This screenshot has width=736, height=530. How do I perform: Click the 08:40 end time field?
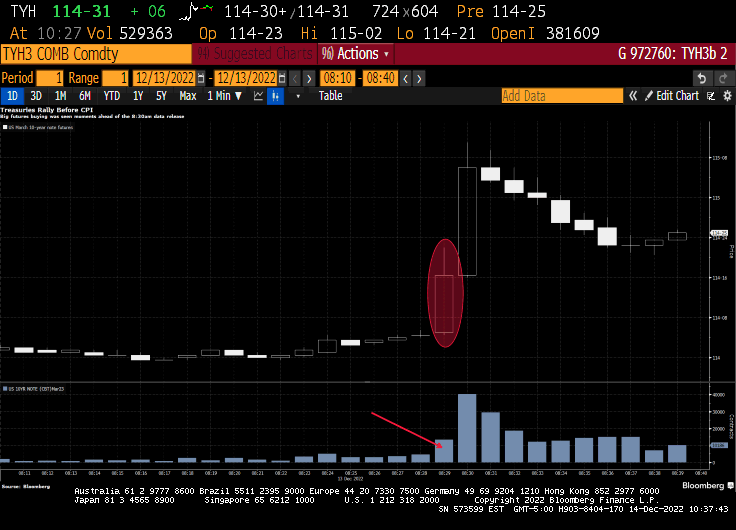click(x=380, y=78)
